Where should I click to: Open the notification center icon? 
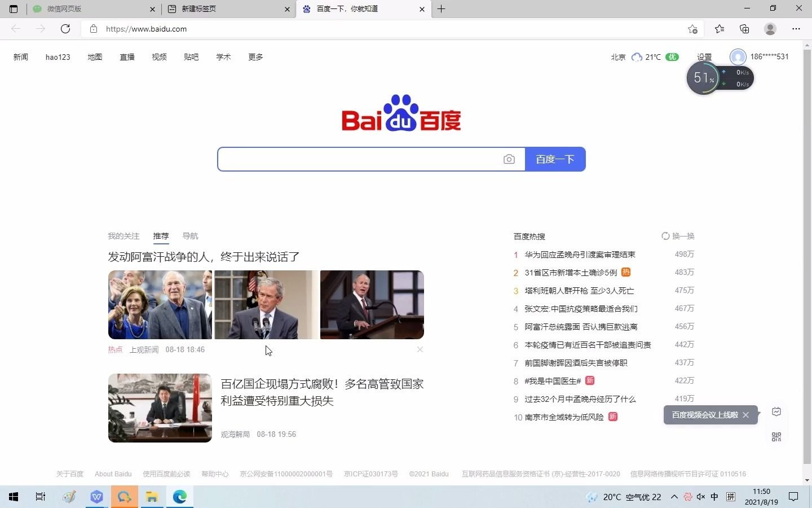coord(793,497)
